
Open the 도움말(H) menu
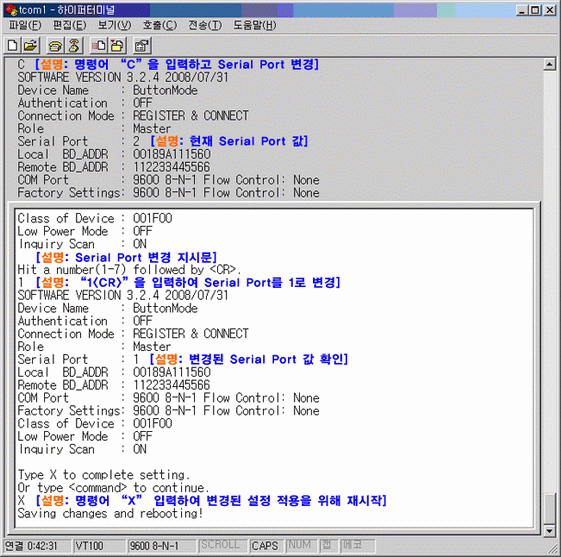coord(255,25)
